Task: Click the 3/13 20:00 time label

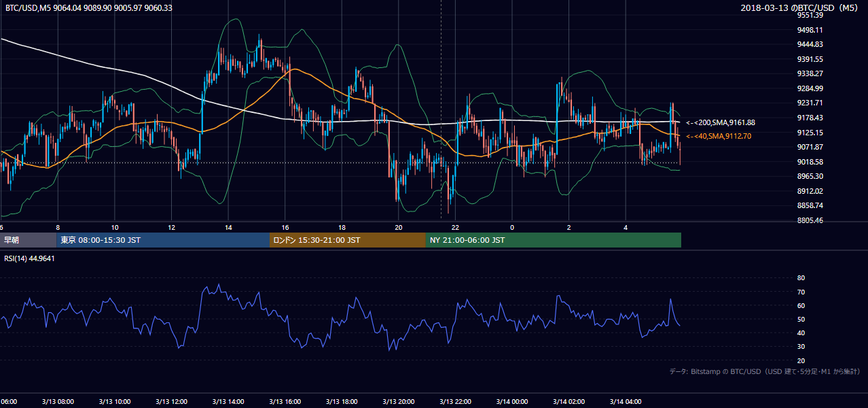Action: tap(398, 402)
